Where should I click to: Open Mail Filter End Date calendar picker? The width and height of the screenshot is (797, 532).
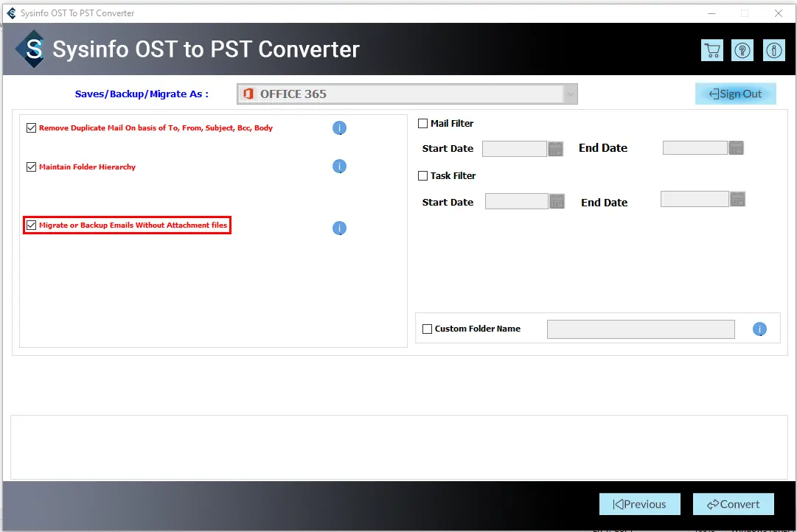[736, 148]
